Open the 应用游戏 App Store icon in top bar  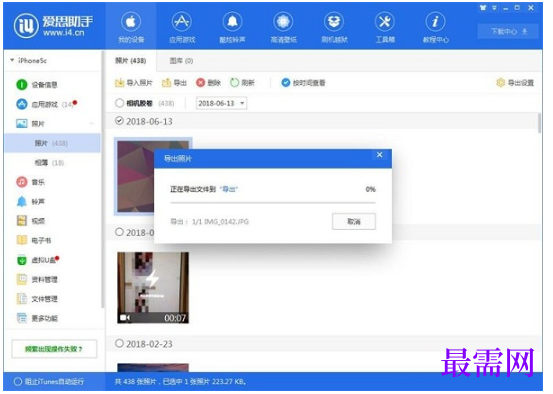[182, 27]
